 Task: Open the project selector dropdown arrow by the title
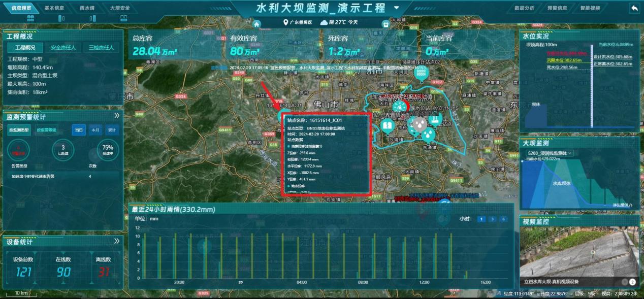point(397,8)
